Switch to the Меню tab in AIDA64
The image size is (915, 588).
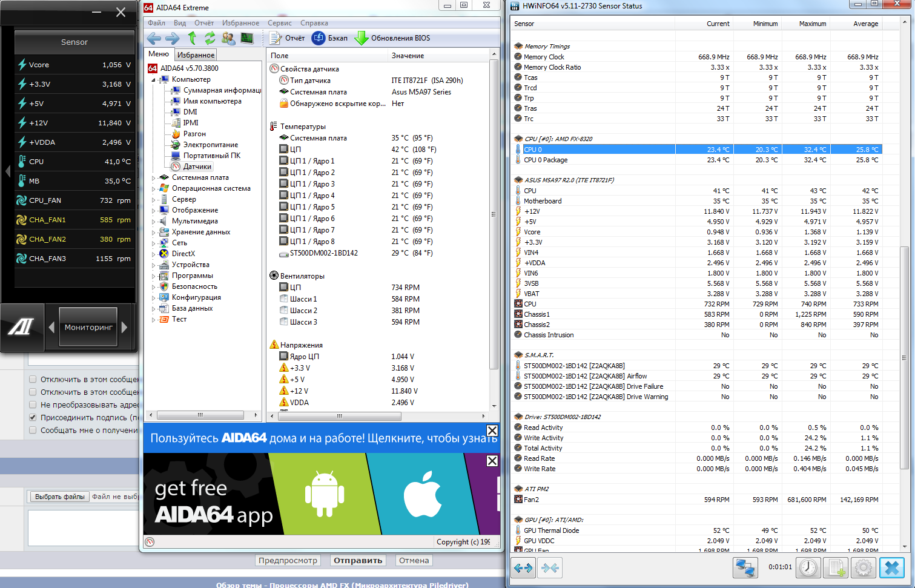(159, 54)
